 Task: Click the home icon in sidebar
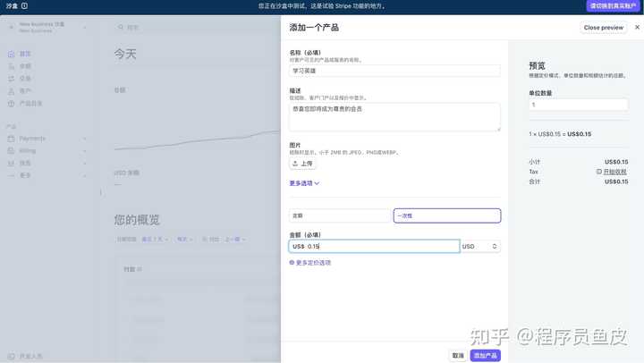[12, 54]
